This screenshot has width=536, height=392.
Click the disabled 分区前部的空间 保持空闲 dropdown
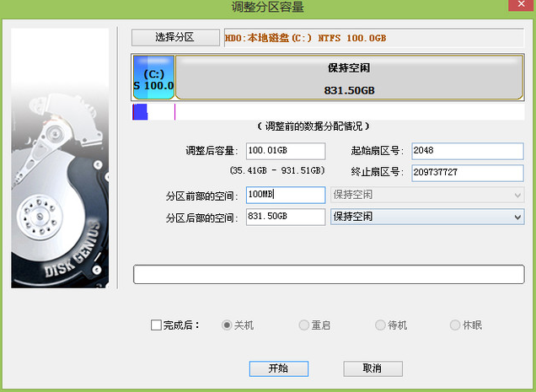(427, 195)
